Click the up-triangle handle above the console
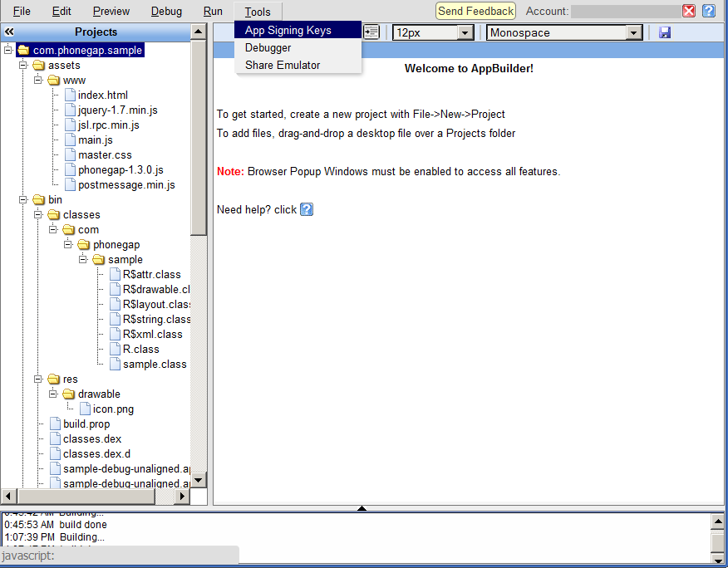 click(362, 508)
